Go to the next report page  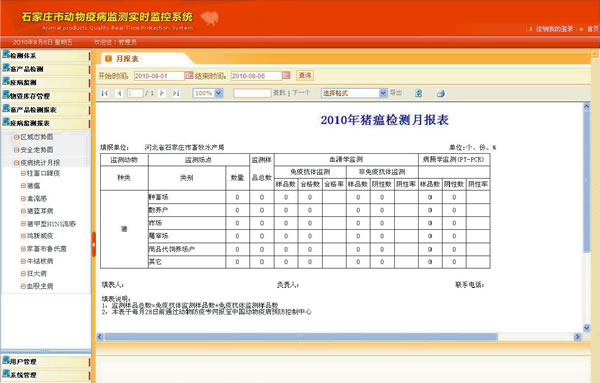[162, 93]
